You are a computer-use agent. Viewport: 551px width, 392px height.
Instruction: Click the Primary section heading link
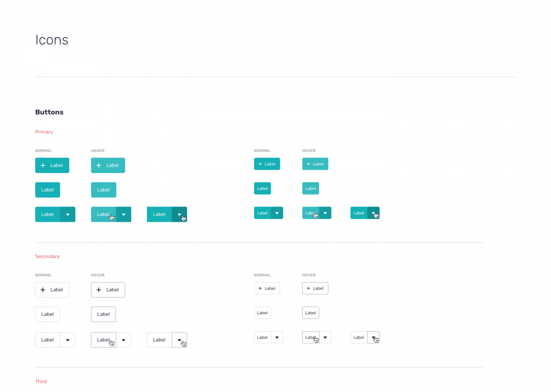[44, 132]
